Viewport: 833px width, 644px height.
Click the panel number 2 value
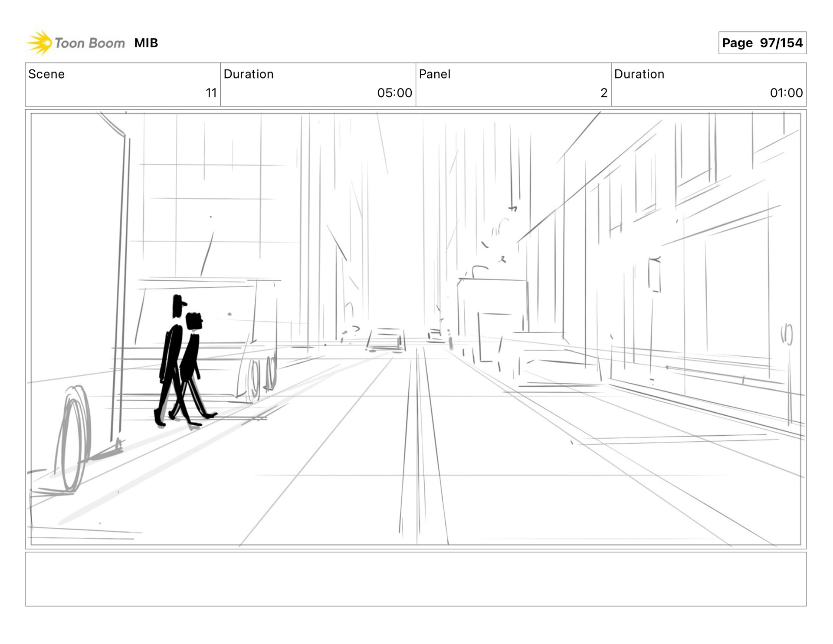603,93
